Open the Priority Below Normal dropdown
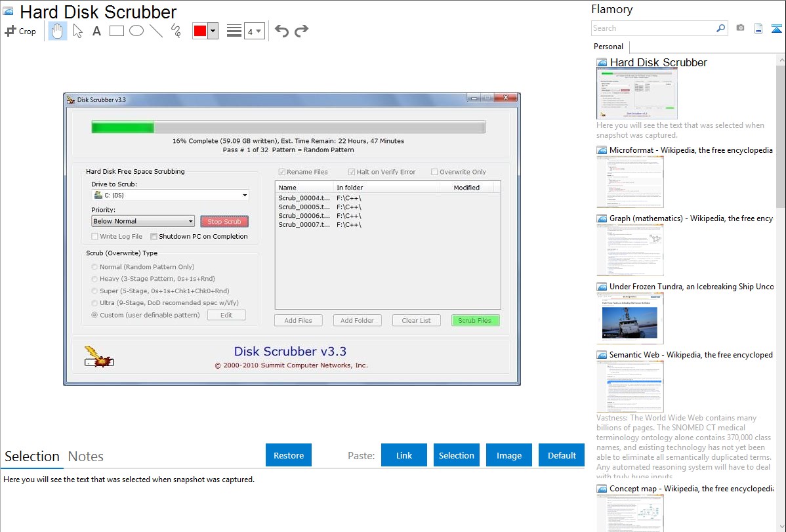786x532 pixels. tap(143, 222)
